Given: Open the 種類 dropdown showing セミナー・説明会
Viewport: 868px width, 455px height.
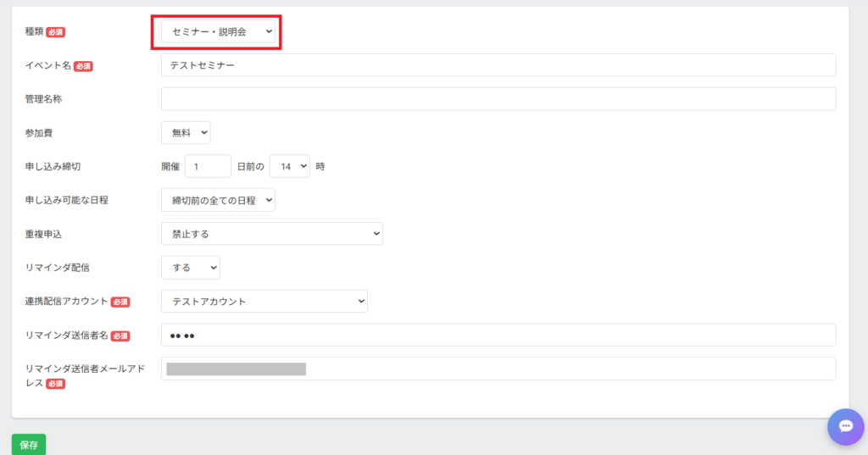Looking at the screenshot, I should pos(219,31).
